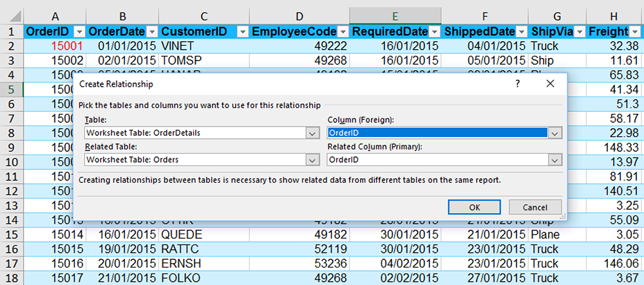Close the Create Relationship dialog

551,84
